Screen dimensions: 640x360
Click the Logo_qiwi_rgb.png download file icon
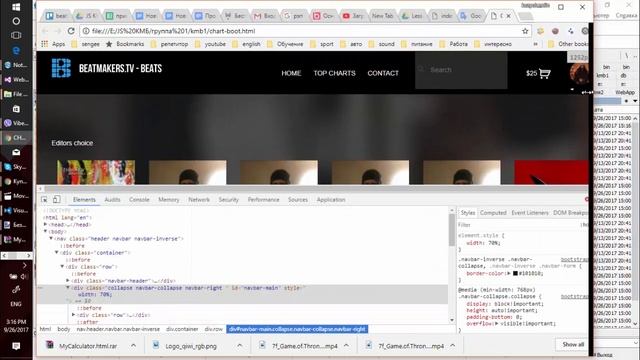(x=156, y=345)
